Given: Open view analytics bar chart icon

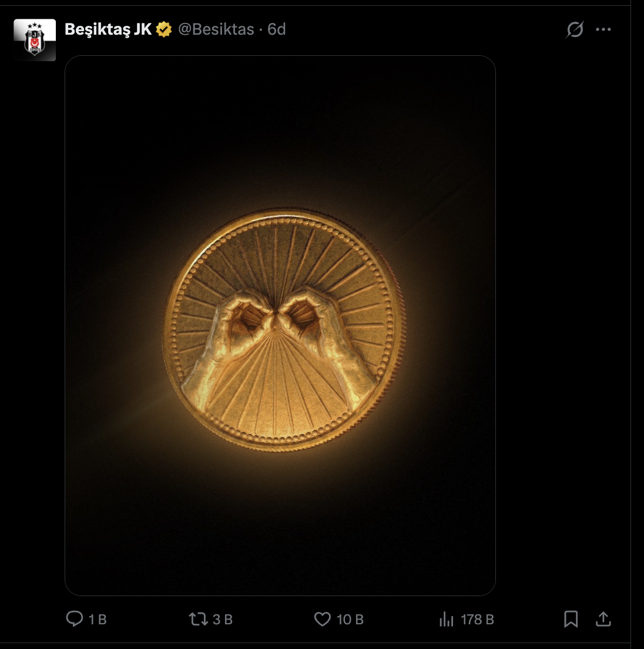Looking at the screenshot, I should pos(447,619).
